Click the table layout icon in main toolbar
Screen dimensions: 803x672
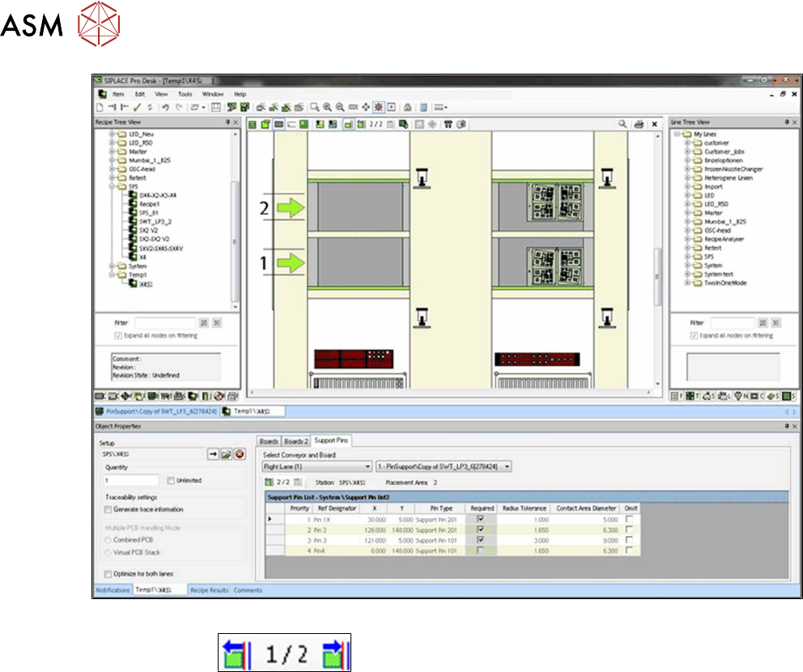pyautogui.click(x=216, y=107)
